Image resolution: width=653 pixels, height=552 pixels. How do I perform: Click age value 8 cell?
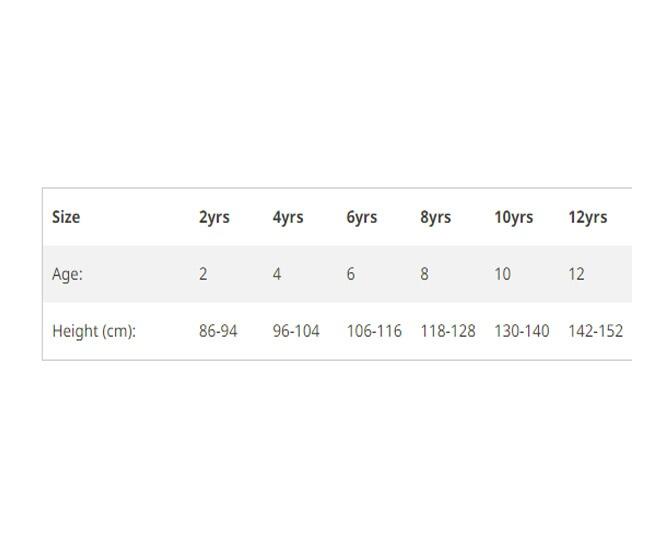(x=424, y=274)
